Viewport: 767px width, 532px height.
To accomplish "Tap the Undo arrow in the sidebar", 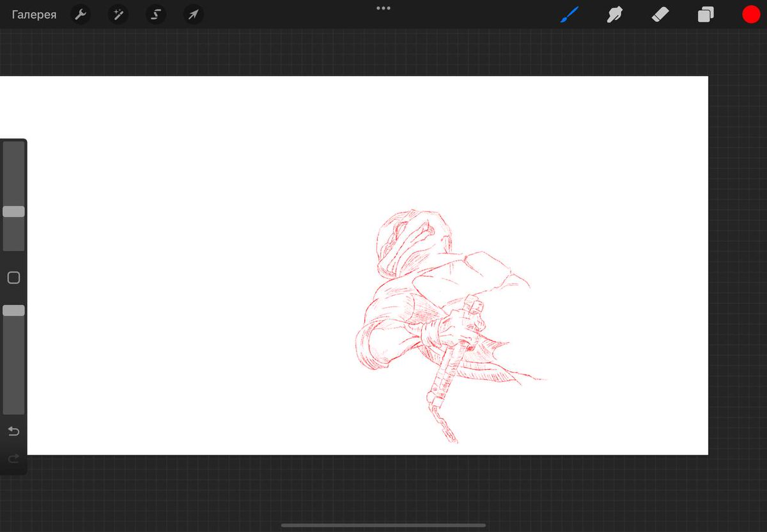I will click(x=13, y=431).
